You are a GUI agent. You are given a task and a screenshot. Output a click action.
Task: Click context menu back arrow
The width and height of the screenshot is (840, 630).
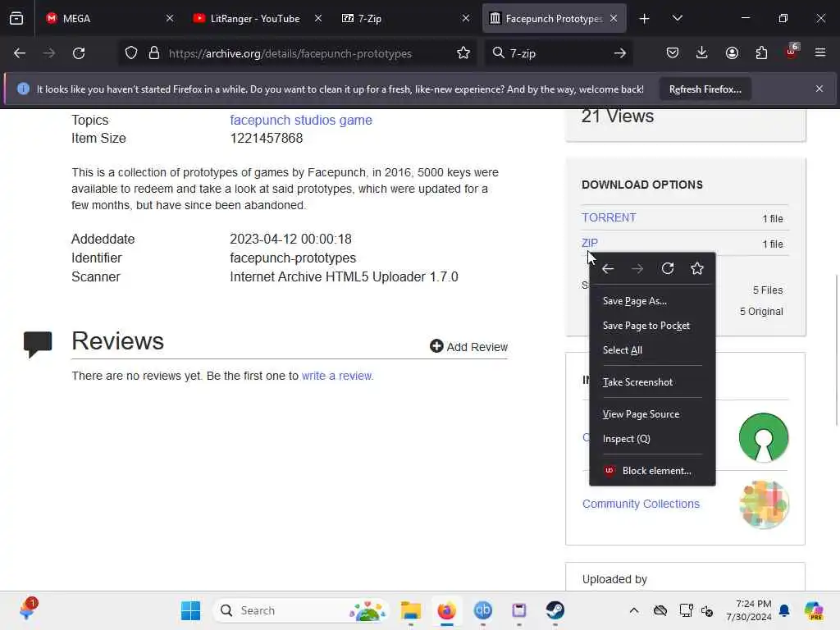(x=608, y=268)
